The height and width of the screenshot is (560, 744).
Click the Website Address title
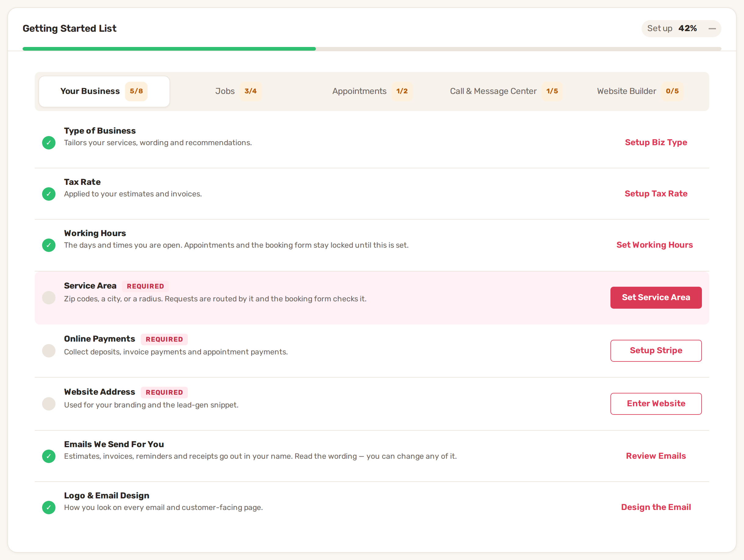pyautogui.click(x=100, y=392)
